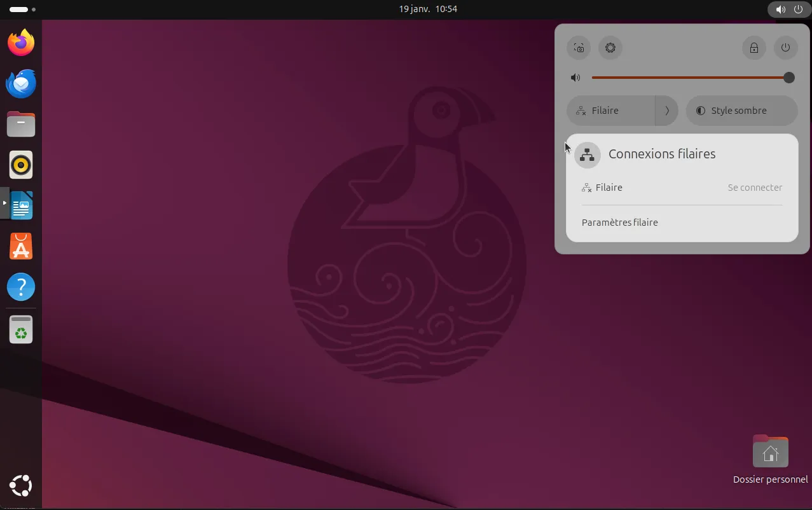Click the lock screen padlock icon
Screen dimensions: 812x510
click(754, 48)
